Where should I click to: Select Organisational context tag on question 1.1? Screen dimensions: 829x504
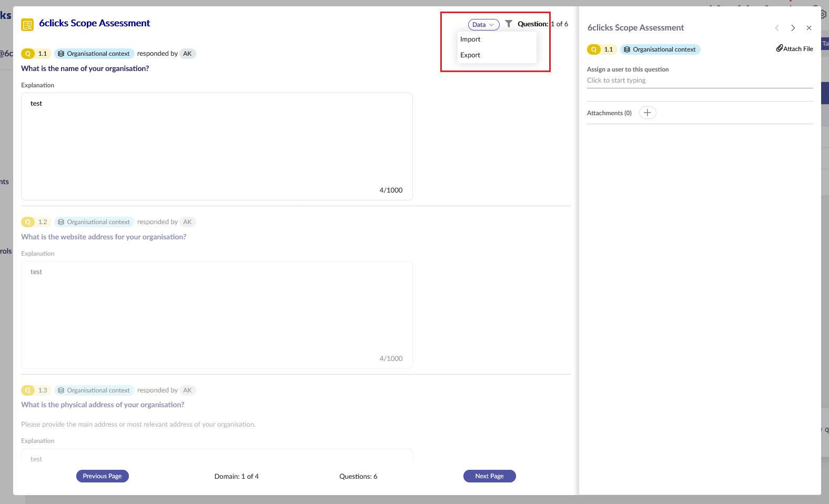pyautogui.click(x=94, y=54)
